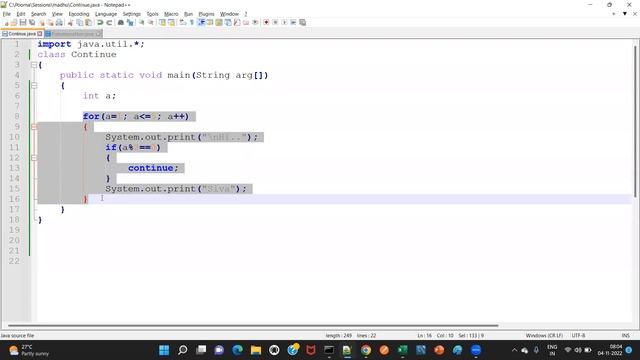
Task: Toggle Synchronize vertical scrolling
Action: (162, 23)
